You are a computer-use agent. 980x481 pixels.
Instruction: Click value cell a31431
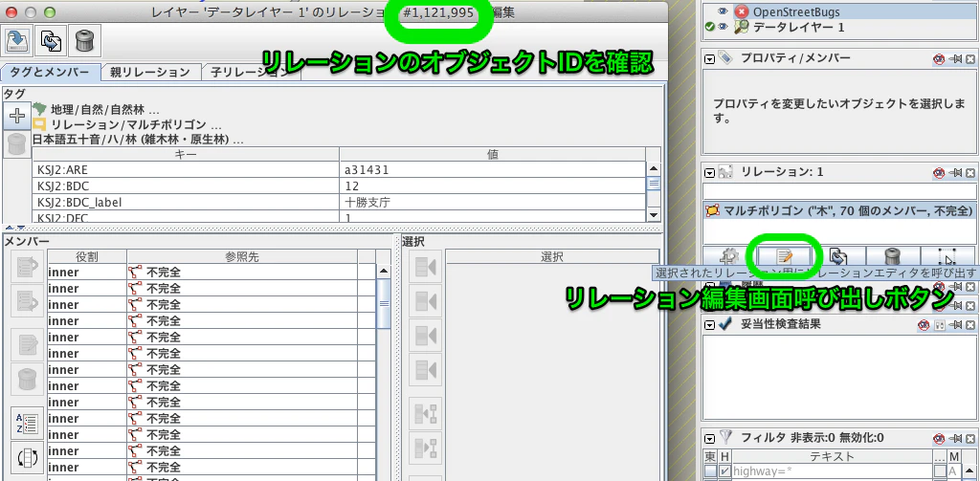pos(493,169)
